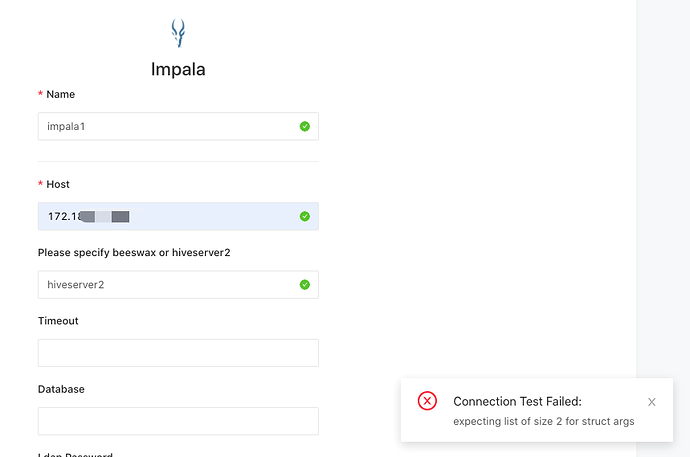Click green checkmark in Host field
Screen dimensions: 690x457
click(x=305, y=216)
